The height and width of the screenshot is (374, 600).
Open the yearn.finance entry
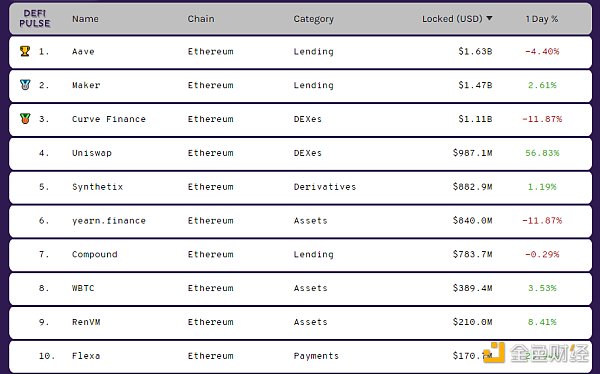109,220
